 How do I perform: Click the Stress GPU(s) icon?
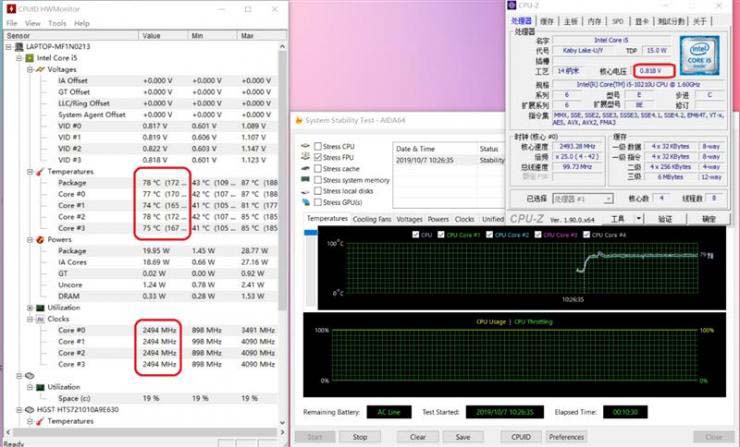[306, 202]
